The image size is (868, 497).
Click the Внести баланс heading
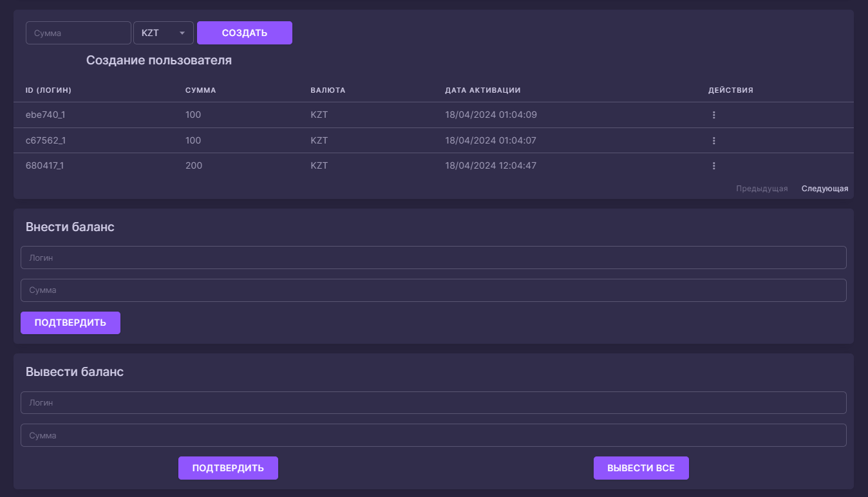(70, 227)
